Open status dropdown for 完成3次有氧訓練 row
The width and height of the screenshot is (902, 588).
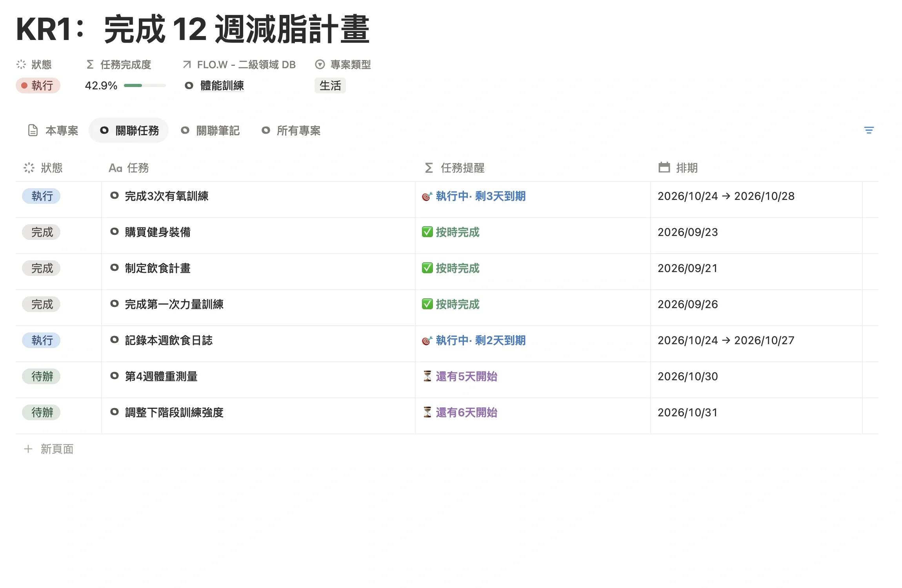(41, 196)
